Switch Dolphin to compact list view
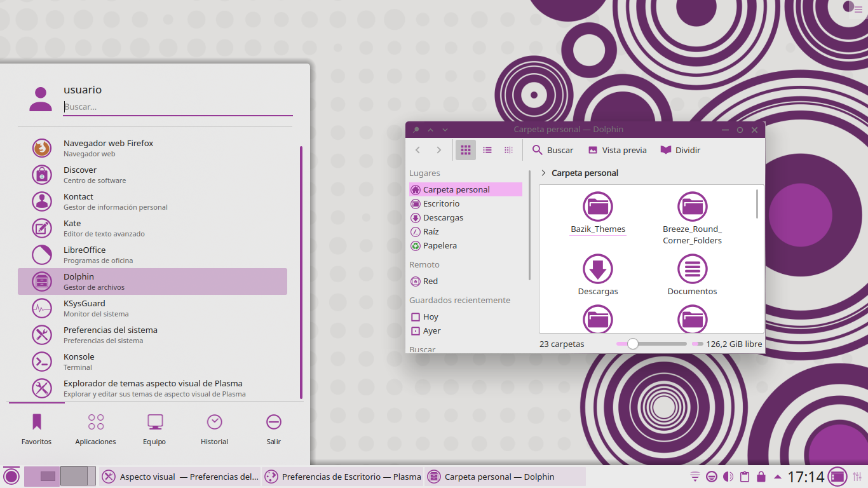Image resolution: width=868 pixels, height=488 pixels. click(x=487, y=150)
